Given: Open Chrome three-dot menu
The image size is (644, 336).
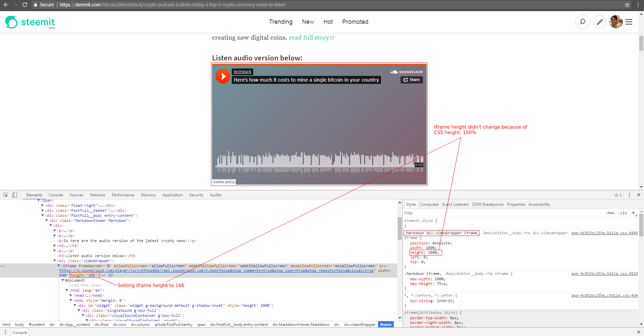Looking at the screenshot, I should pos(638,5).
